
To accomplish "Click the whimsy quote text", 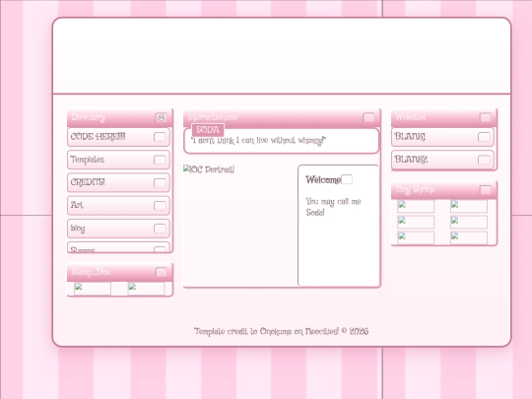I will [x=258, y=141].
